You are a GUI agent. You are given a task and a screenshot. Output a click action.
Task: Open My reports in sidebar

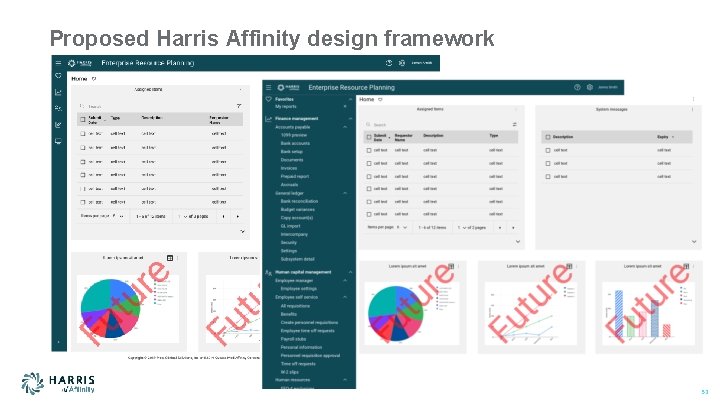[286, 107]
